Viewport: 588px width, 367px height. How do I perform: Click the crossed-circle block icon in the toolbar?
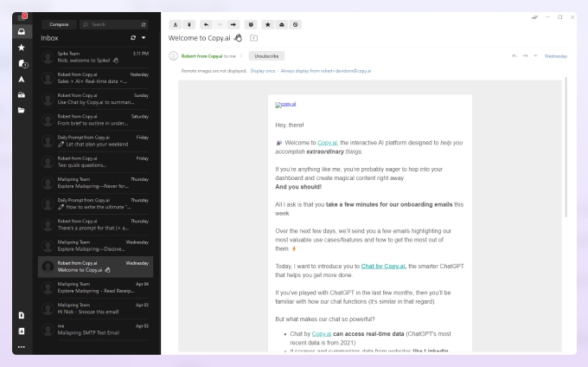click(x=296, y=25)
